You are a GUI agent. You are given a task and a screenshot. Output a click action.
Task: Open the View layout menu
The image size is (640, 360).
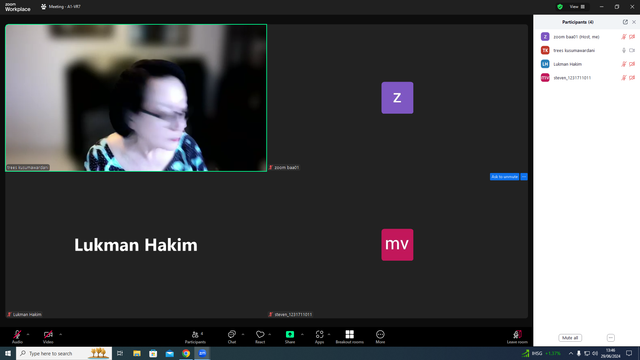[x=577, y=7]
